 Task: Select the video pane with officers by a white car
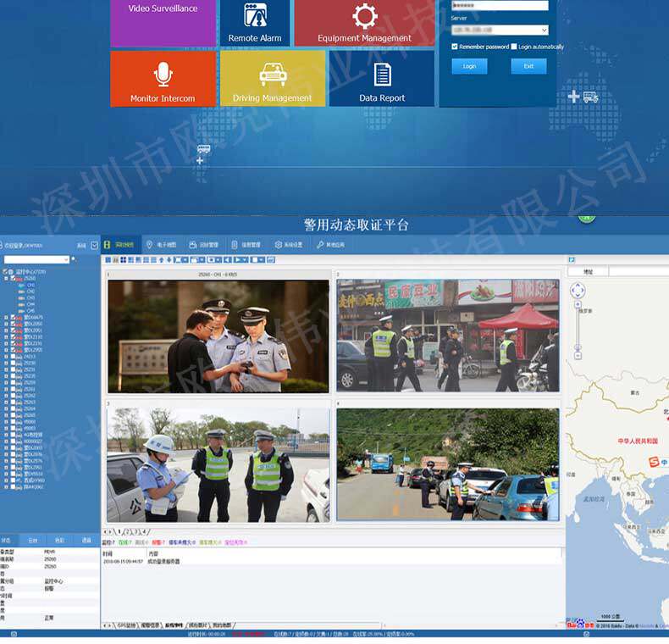[218, 465]
